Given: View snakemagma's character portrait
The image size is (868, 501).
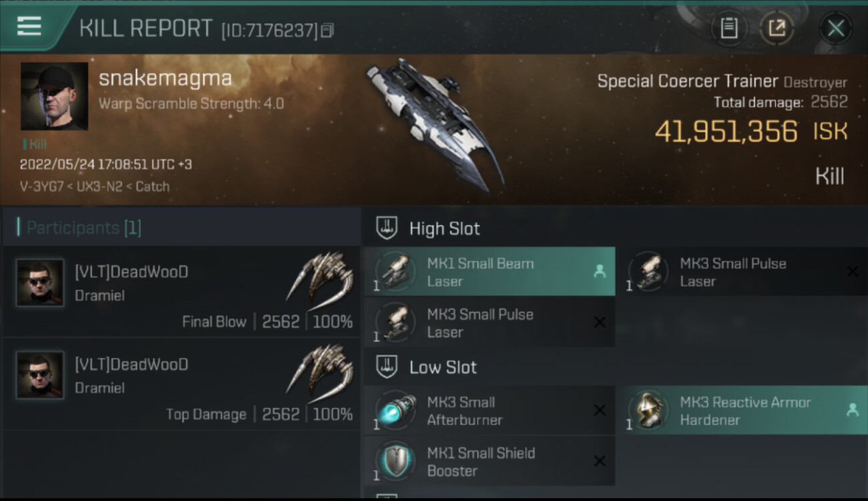Looking at the screenshot, I should 54,96.
